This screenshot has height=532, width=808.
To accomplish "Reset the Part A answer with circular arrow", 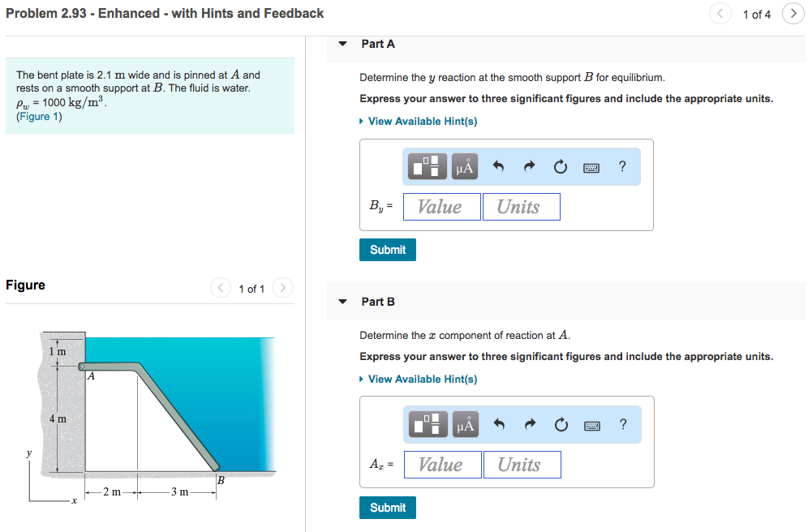I will (560, 166).
